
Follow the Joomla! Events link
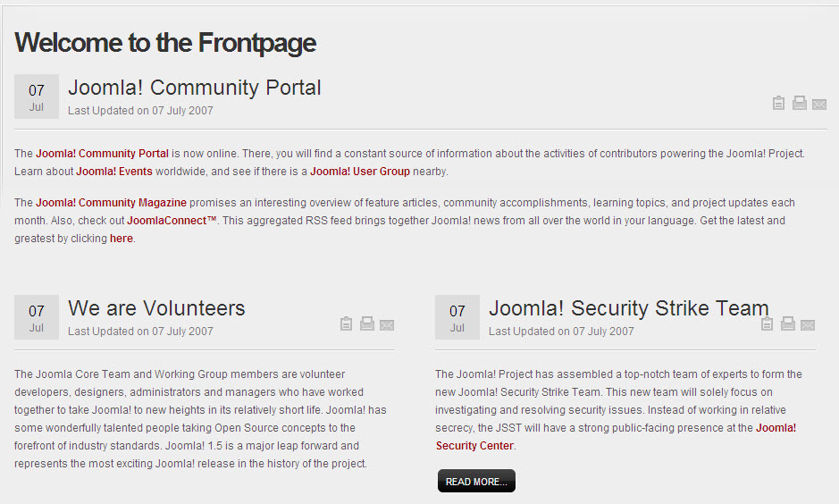coord(114,172)
